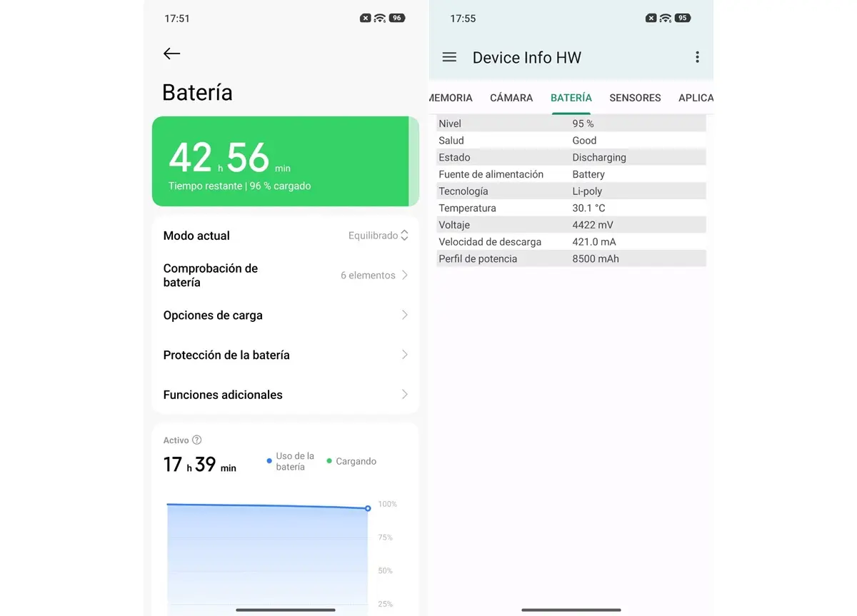Open Protección de la batería

pyautogui.click(x=286, y=355)
